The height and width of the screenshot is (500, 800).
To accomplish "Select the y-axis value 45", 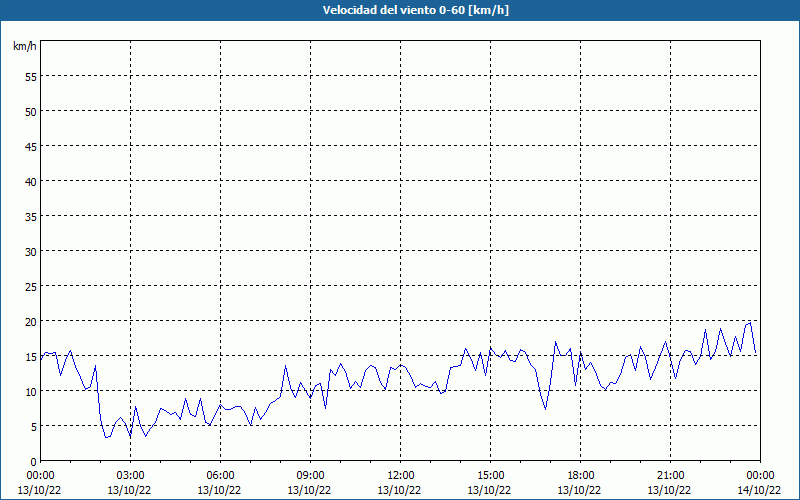I will point(31,146).
